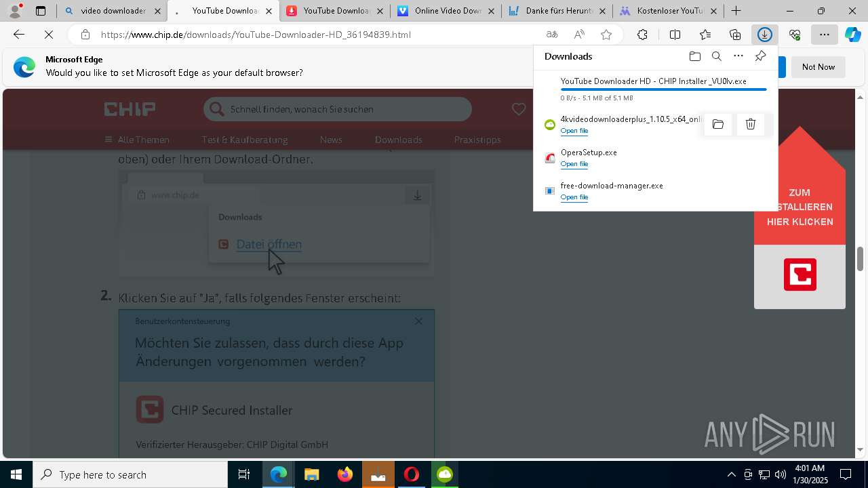Open the Favorites list icon

click(x=705, y=35)
